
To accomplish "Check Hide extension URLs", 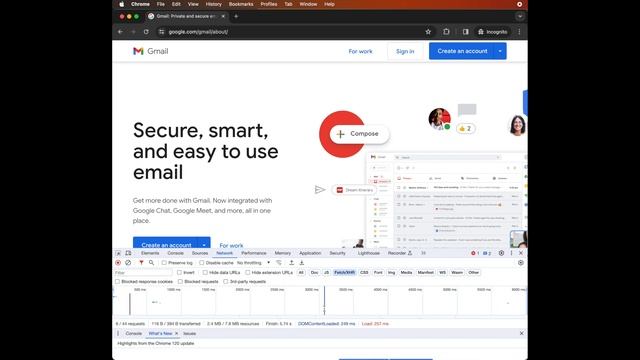I will point(248,272).
